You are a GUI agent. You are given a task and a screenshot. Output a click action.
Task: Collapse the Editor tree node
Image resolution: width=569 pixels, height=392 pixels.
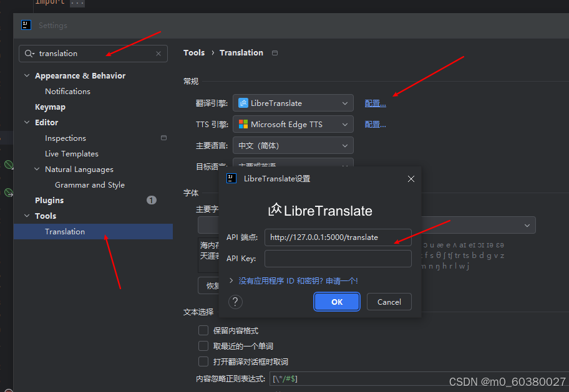click(27, 122)
